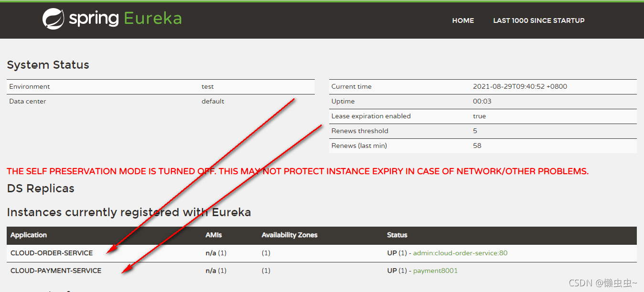This screenshot has width=644, height=292.
Task: Select availability zones '(1)' in CLOUD-PAYMENT-SERVICE row
Action: tap(266, 271)
